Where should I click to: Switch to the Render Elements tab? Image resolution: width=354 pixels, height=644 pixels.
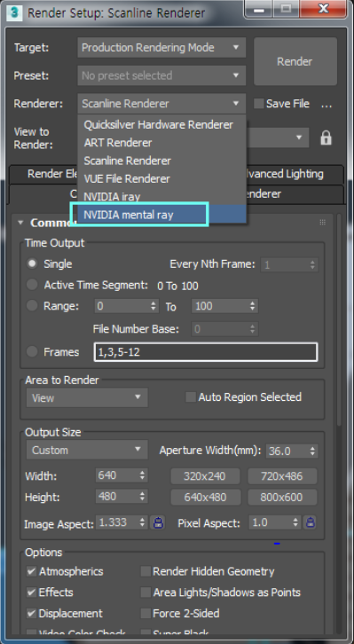coord(43,174)
